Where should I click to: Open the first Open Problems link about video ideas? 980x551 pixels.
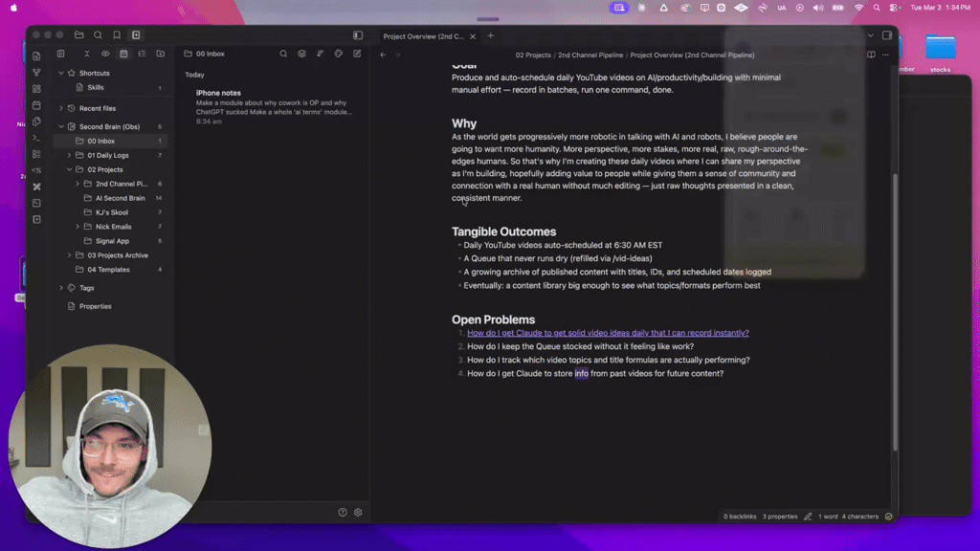tap(608, 333)
